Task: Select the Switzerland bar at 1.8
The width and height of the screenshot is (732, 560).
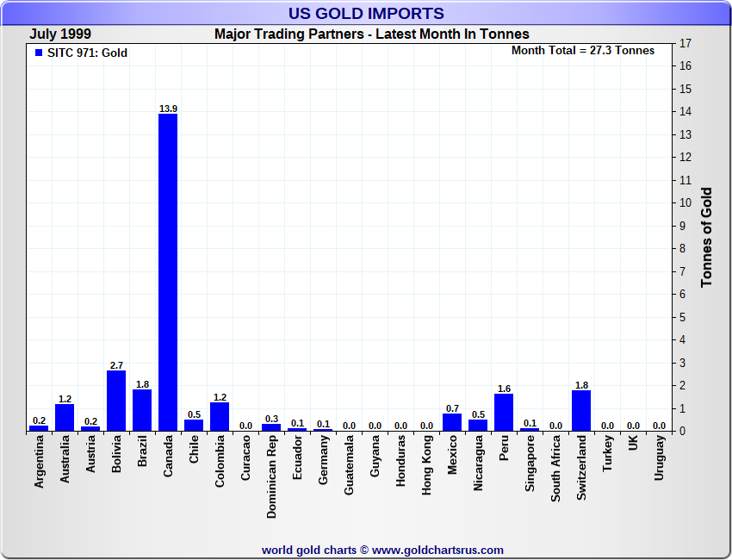Action: (581, 410)
